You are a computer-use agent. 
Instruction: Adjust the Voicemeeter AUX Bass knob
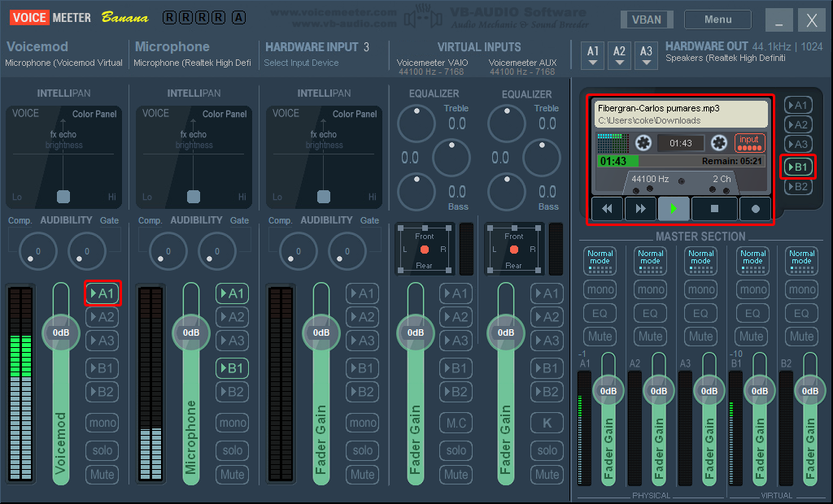pos(506,192)
